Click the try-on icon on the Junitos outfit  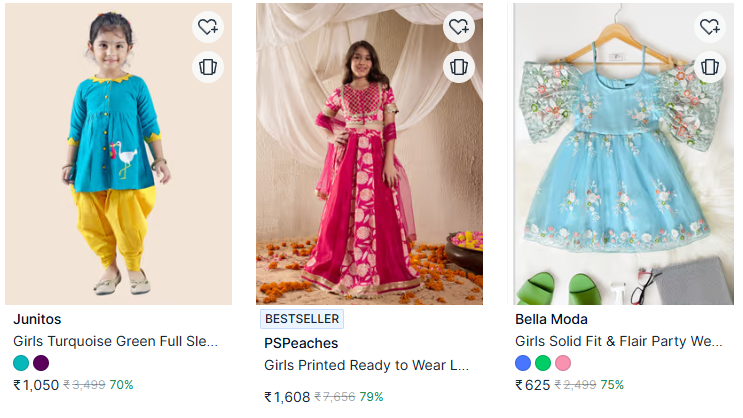[x=208, y=67]
